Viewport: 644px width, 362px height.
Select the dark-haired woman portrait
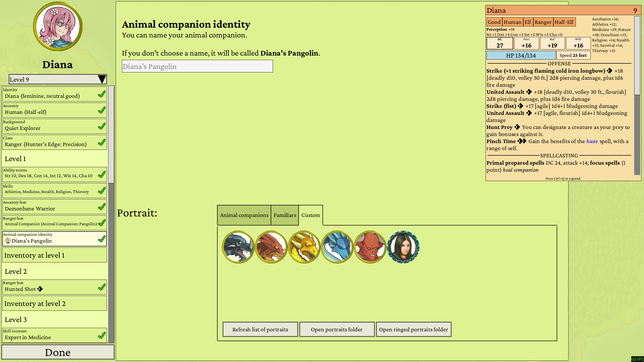(403, 247)
